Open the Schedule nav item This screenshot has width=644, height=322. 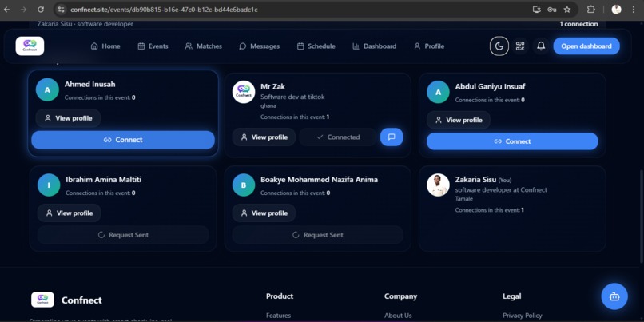[x=316, y=46]
